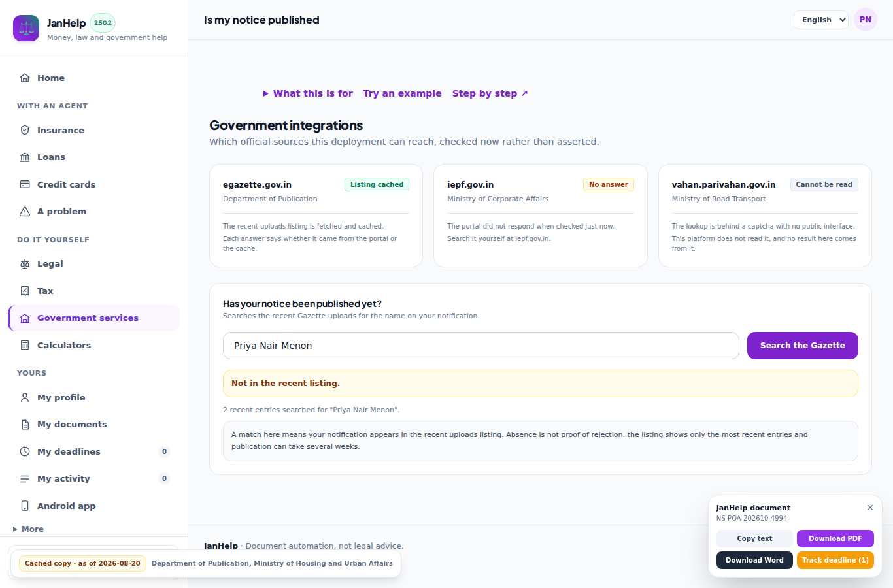Screen dimensions: 893x588
Task: Click the Search the Gazette button
Action: click(803, 346)
